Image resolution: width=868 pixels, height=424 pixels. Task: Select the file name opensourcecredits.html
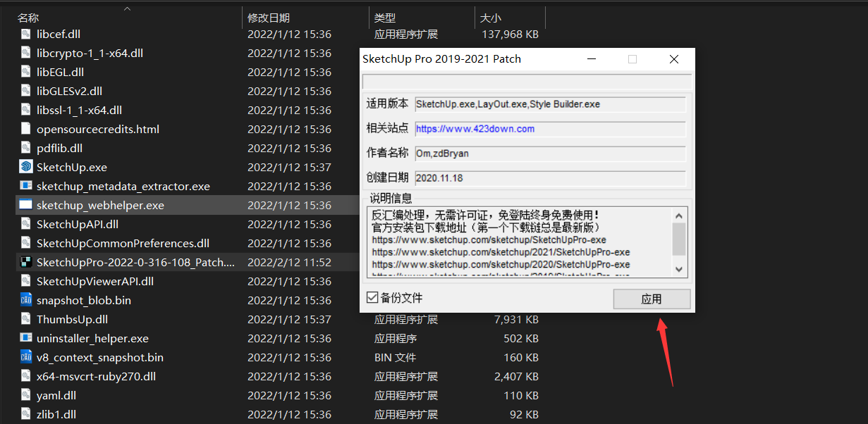[x=98, y=129]
